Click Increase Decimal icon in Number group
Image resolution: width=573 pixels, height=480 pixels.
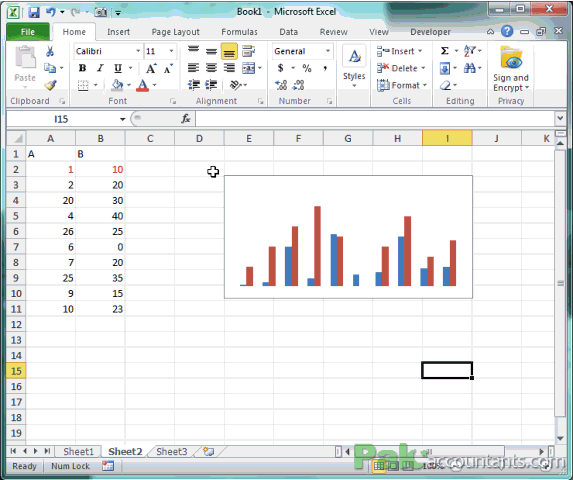coord(281,85)
